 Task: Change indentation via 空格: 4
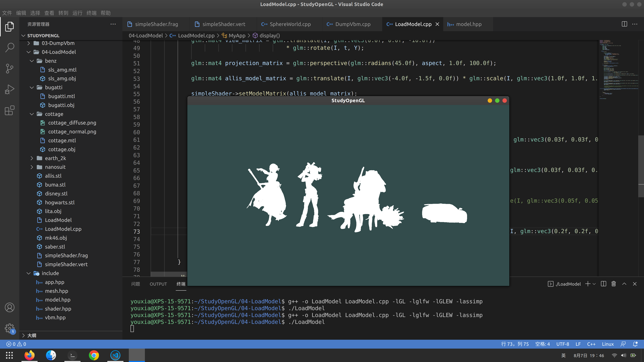[543, 344]
